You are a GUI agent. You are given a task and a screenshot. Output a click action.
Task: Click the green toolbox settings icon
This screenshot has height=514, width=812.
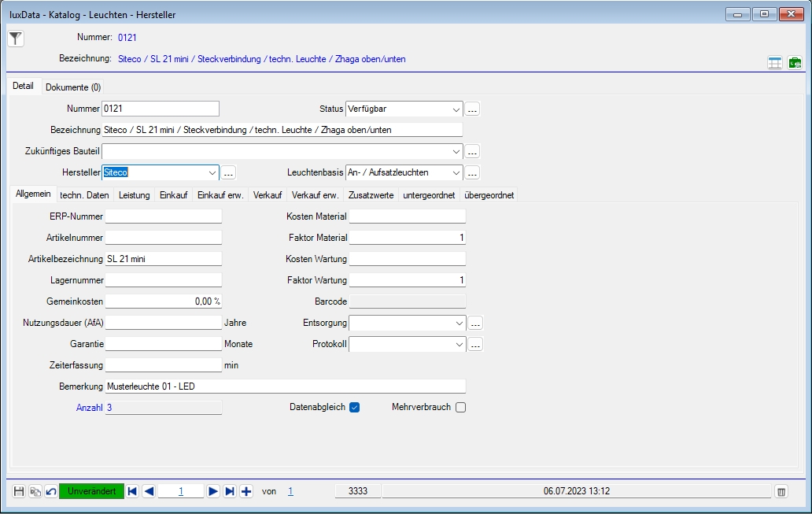point(795,63)
